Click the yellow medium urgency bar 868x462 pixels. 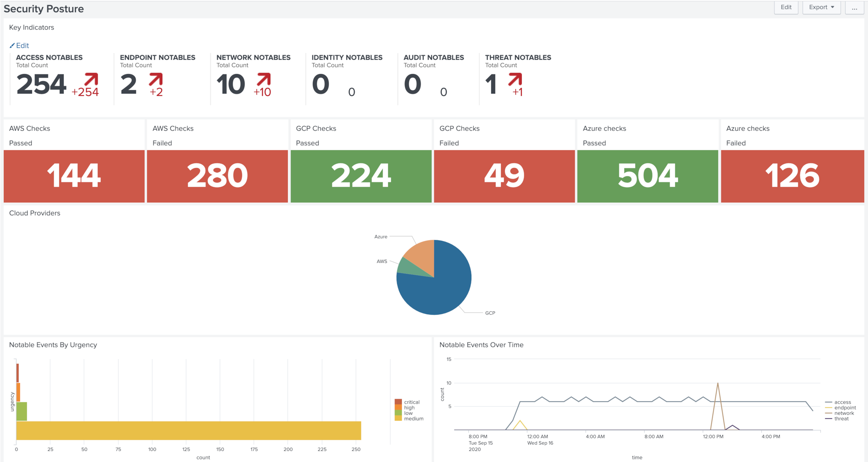(x=189, y=430)
